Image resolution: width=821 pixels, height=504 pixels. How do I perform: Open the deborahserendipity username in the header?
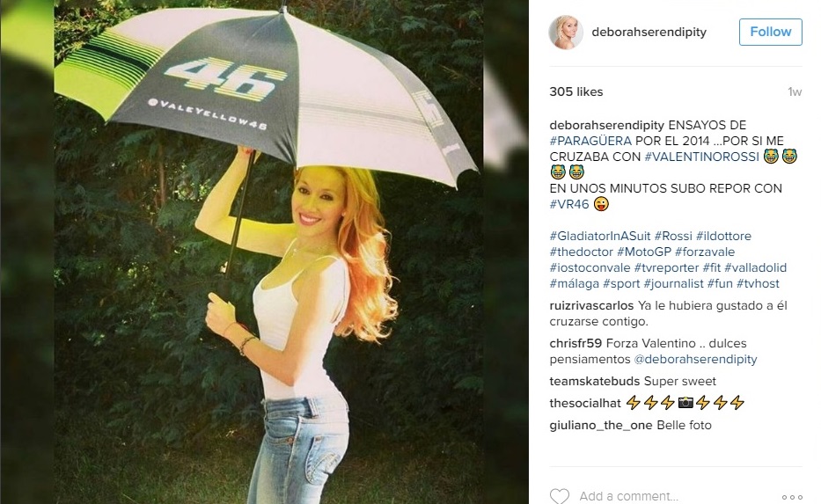pos(649,32)
